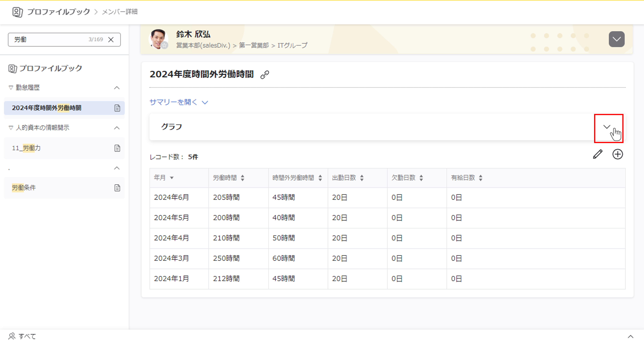Expand the グラフ panel chevron
This screenshot has width=644, height=342.
tap(607, 127)
